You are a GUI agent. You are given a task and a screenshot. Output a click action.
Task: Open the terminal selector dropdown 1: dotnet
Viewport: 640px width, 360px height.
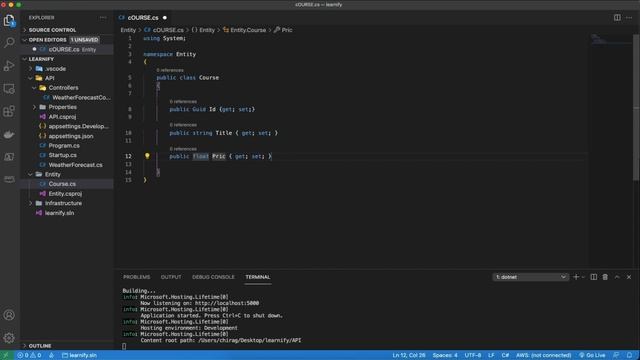coord(530,277)
